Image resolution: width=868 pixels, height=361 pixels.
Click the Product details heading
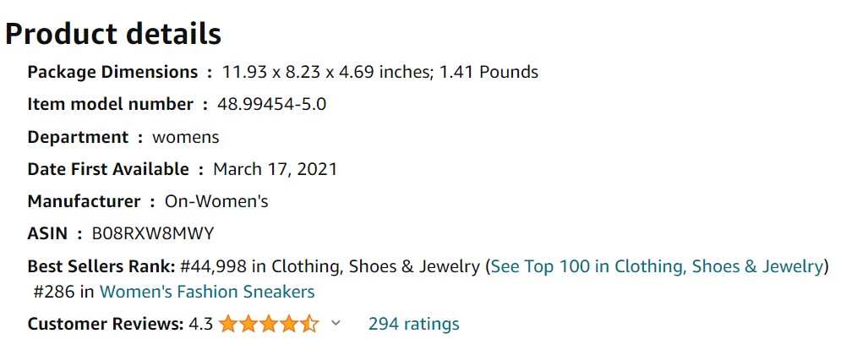click(x=113, y=34)
